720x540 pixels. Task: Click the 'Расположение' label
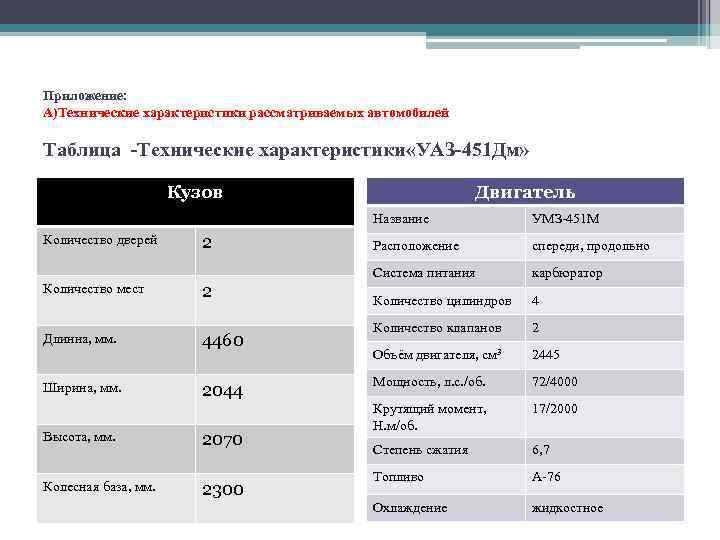416,246
